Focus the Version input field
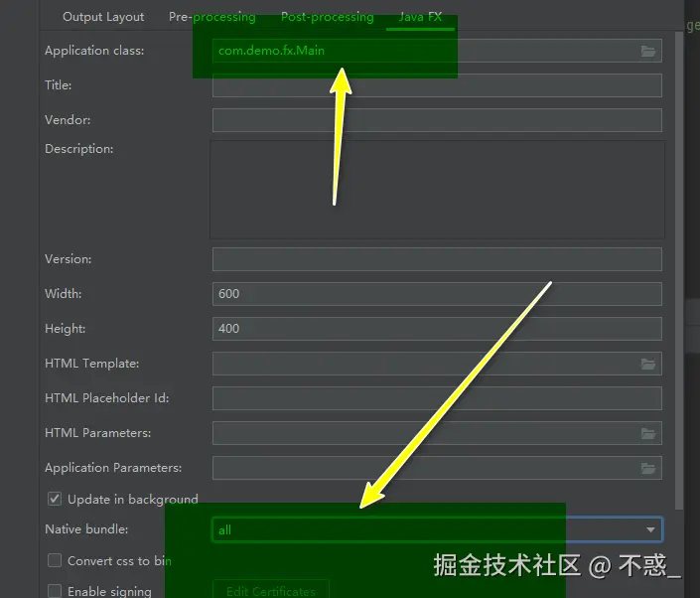Viewport: 700px width, 598px height. tap(437, 259)
